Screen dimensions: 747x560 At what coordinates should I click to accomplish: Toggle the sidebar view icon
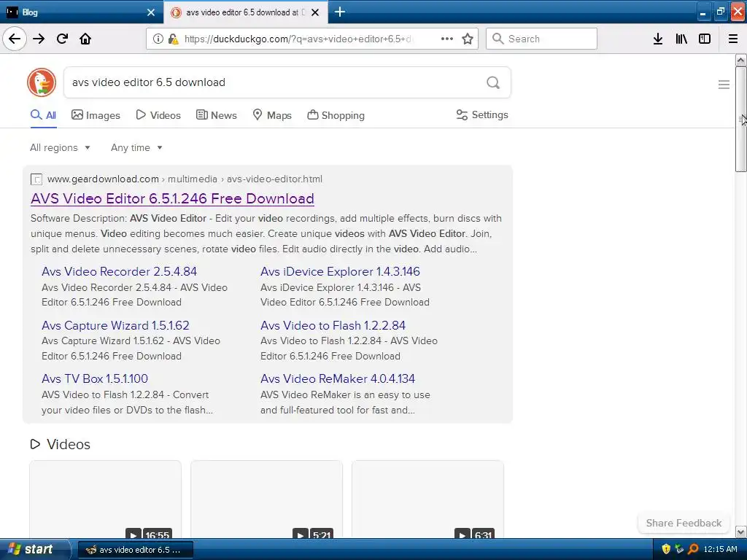coord(705,39)
